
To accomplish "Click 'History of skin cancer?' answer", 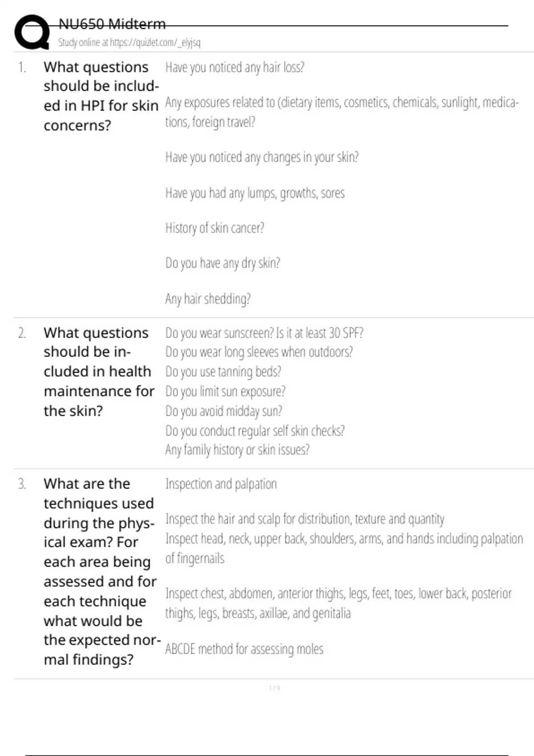I will point(214,228).
